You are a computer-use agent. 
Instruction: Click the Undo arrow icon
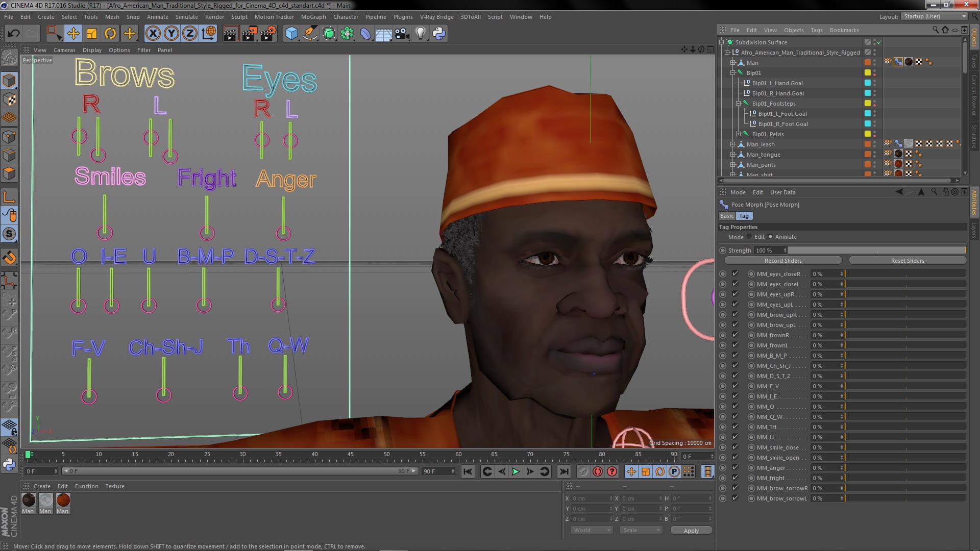pos(13,34)
